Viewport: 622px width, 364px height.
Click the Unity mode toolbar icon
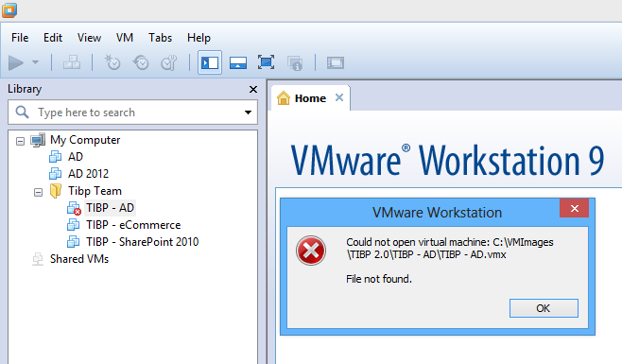click(295, 62)
